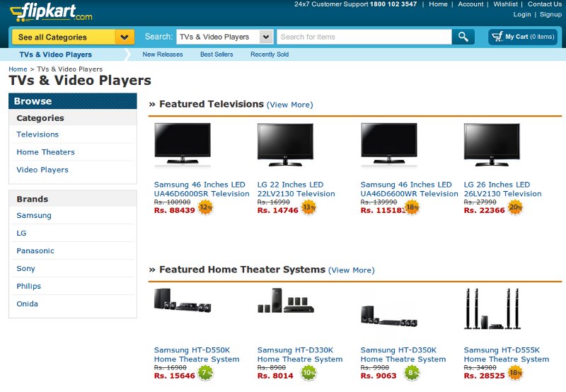Click the 10% discount badge on Samsung HT-D330K
The width and height of the screenshot is (566, 392).
click(x=309, y=373)
